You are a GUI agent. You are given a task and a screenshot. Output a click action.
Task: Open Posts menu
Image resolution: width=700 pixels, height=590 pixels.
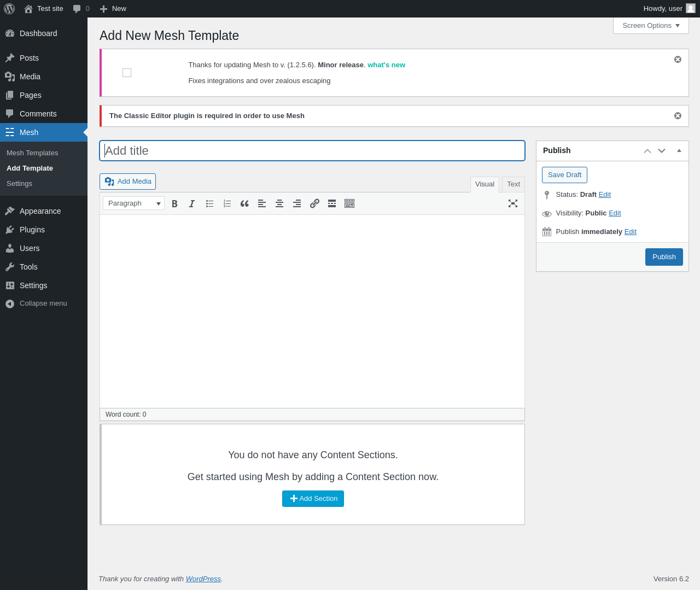[x=44, y=58]
